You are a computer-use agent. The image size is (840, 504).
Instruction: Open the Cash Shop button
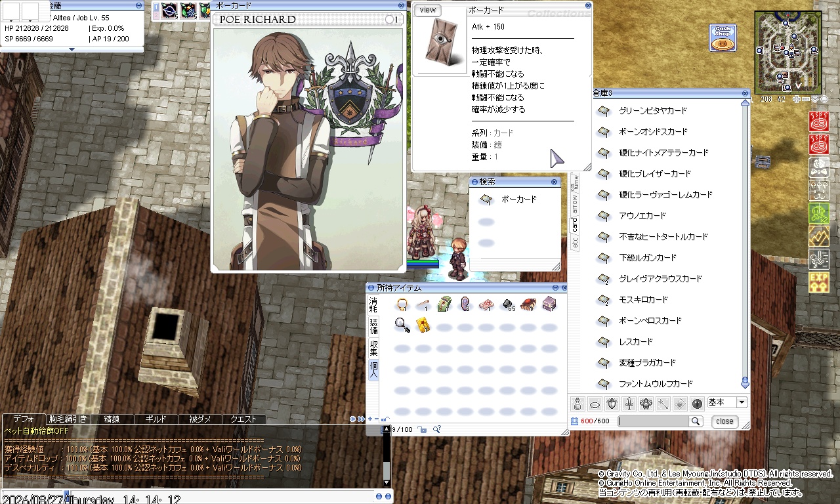point(722,38)
